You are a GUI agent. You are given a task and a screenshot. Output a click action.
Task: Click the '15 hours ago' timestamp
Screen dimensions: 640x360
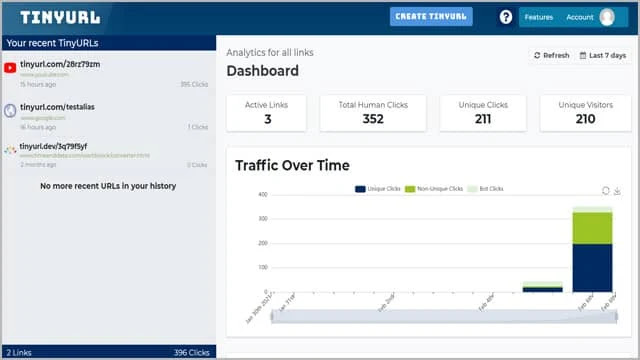coord(38,84)
